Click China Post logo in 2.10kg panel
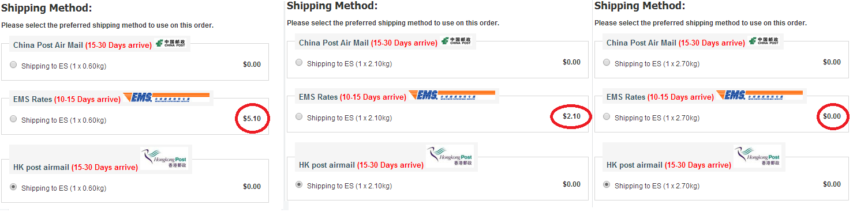The width and height of the screenshot is (868, 212). tap(457, 40)
